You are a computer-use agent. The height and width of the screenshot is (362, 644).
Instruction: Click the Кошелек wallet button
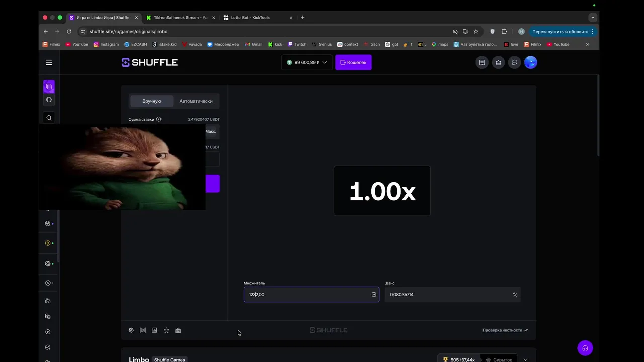pos(353,62)
